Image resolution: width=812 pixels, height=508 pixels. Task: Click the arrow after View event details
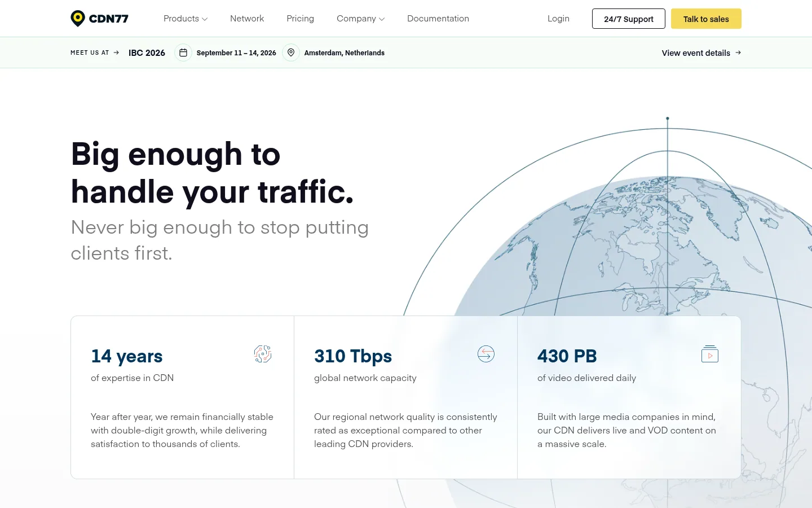(x=738, y=52)
